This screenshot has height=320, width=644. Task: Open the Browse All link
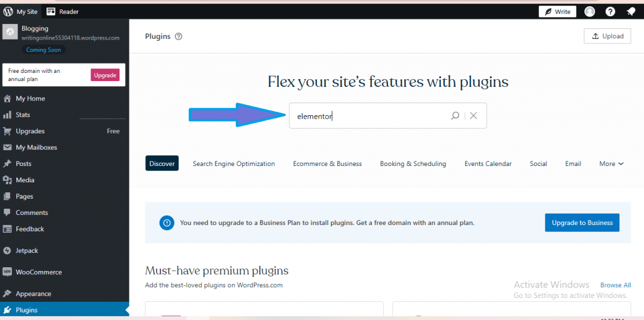tap(616, 285)
